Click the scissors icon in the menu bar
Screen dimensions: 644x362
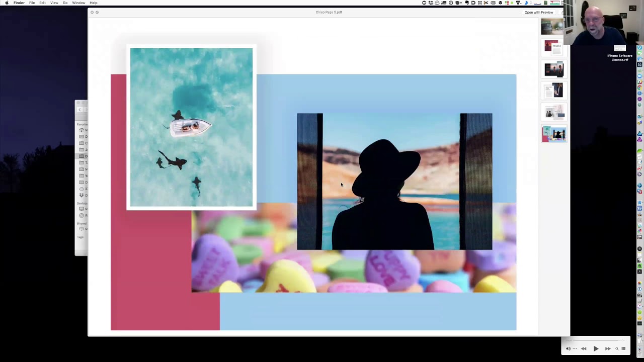coord(486,3)
